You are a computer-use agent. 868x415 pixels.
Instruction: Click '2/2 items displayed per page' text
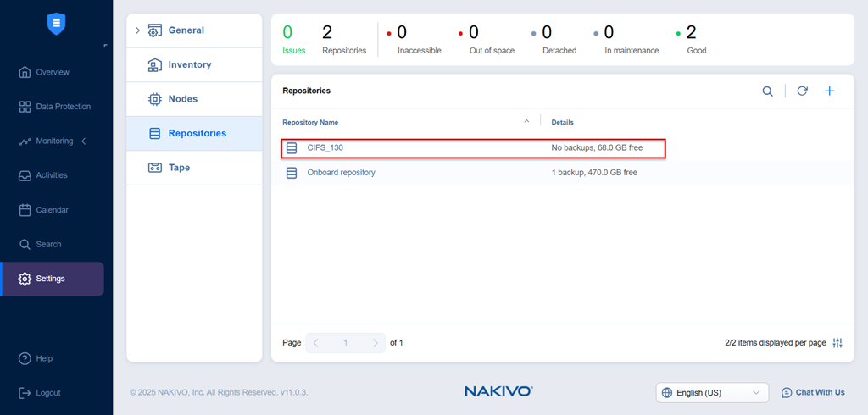click(775, 343)
